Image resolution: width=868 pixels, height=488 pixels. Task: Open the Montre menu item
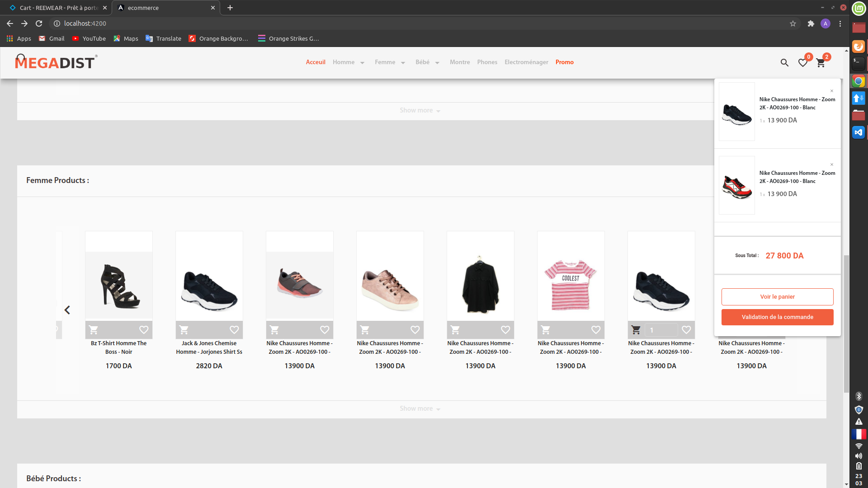[460, 62]
